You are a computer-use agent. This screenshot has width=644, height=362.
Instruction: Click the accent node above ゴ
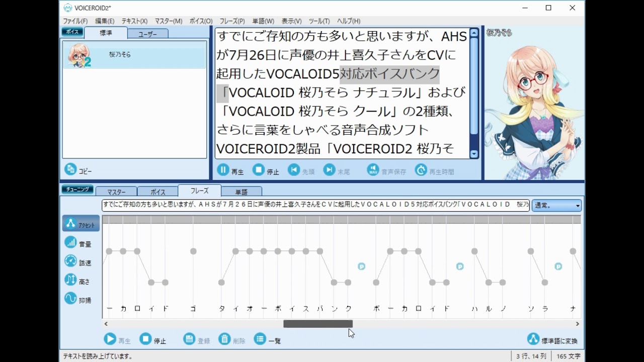point(193,251)
